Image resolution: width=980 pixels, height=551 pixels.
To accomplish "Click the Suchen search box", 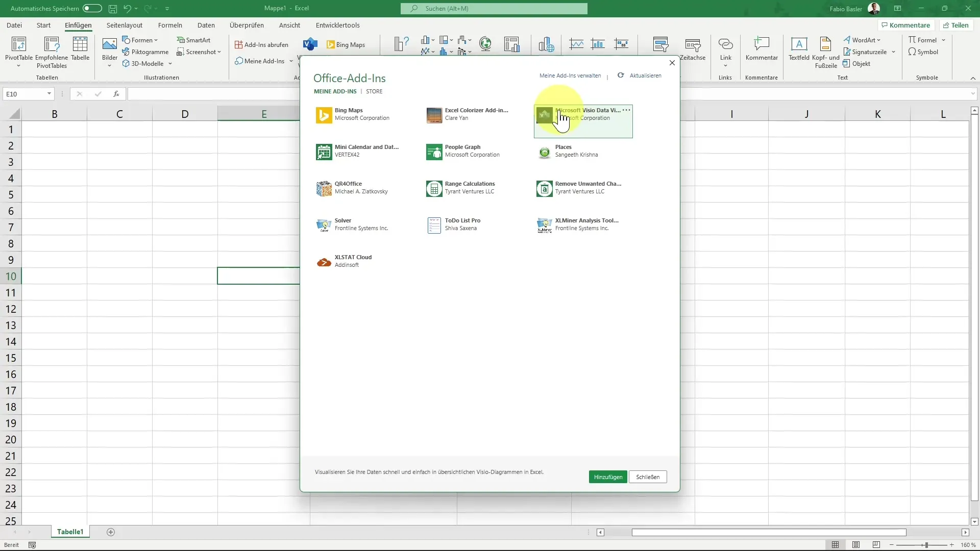I will (494, 8).
